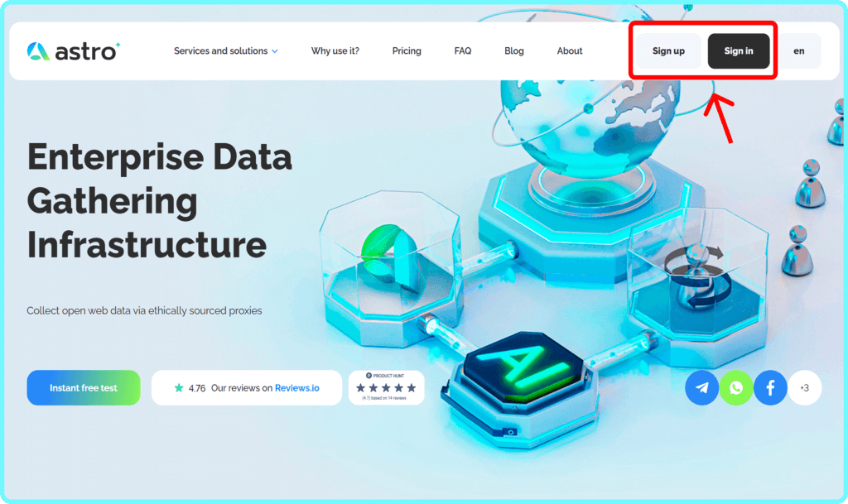848x504 pixels.
Task: Click the green star in the 4.76 rating
Action: click(179, 387)
